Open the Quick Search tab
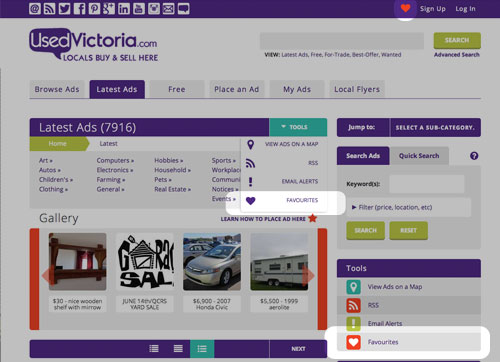500x362 pixels. coord(419,156)
